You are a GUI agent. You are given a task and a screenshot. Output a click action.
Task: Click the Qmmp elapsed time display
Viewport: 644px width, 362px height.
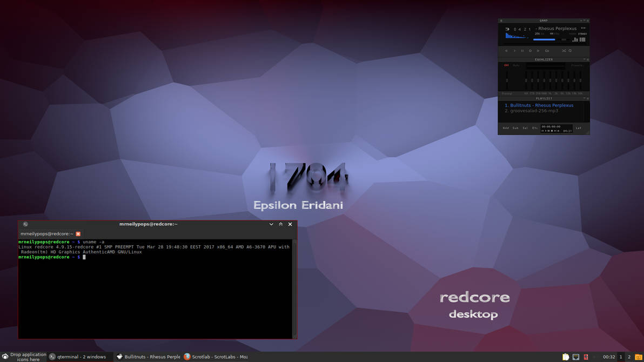click(x=522, y=29)
